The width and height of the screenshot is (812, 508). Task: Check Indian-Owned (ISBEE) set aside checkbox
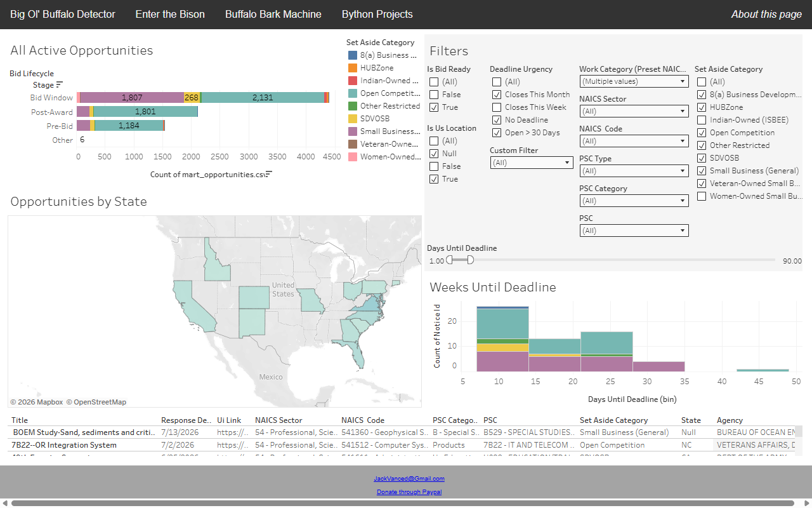[702, 120]
